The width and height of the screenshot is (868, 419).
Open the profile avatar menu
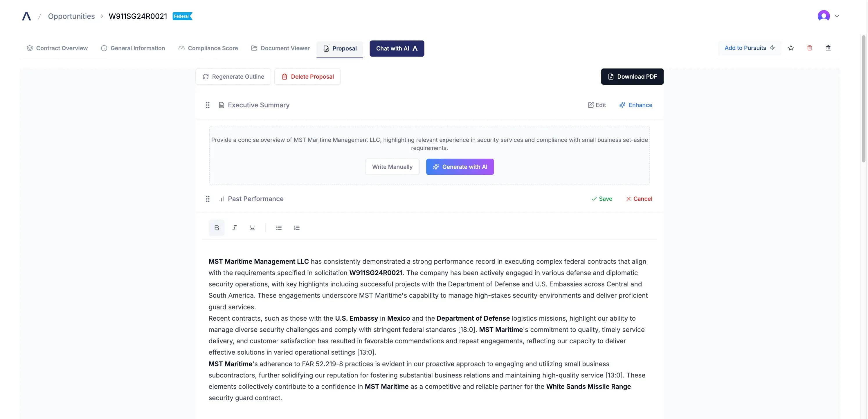(x=824, y=16)
